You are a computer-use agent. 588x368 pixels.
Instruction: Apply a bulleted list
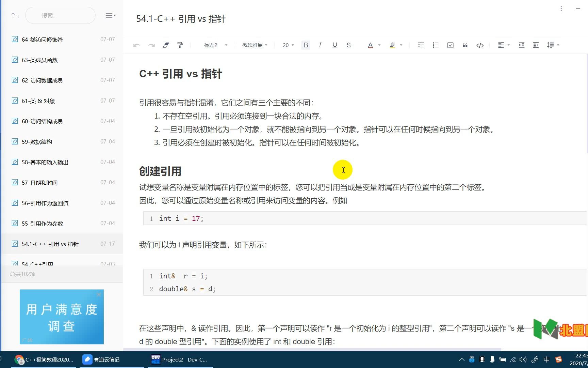tap(421, 45)
